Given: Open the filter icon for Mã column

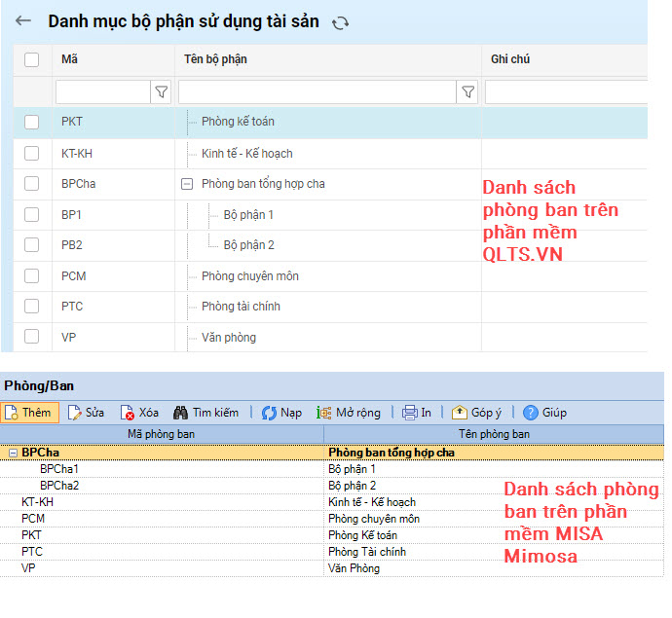Looking at the screenshot, I should 162,91.
